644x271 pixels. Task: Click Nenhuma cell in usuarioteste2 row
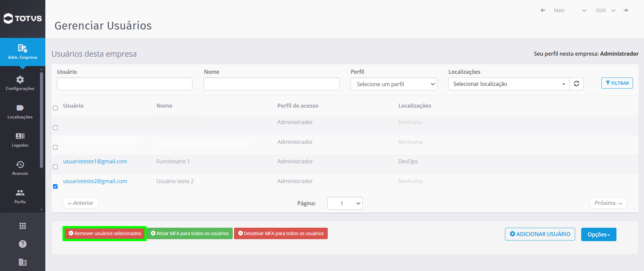click(x=410, y=181)
